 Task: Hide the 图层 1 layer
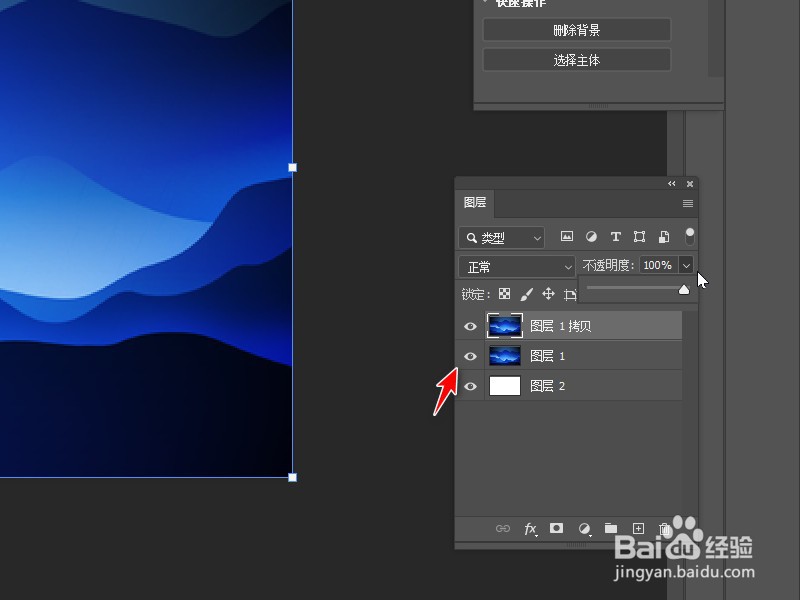[x=470, y=356]
